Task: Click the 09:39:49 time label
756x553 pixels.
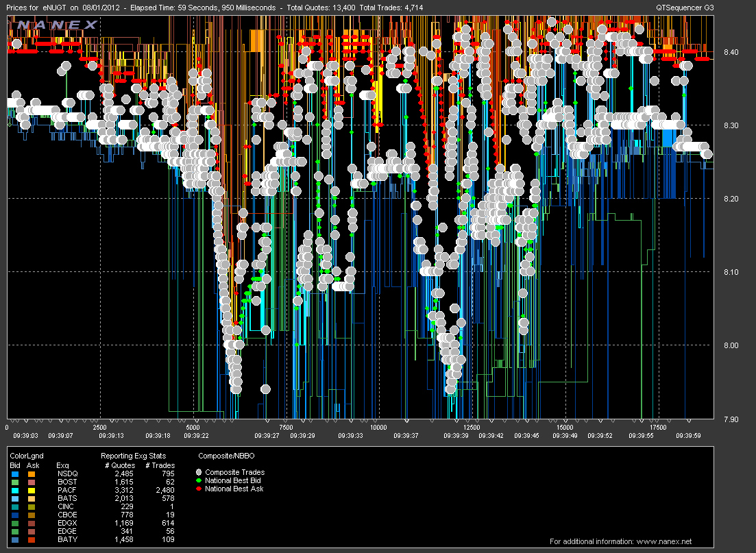Action: click(564, 435)
